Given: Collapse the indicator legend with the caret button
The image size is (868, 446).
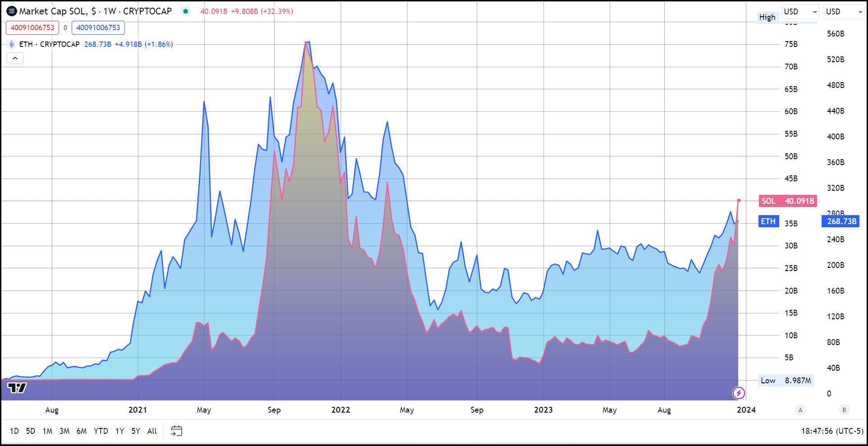Looking at the screenshot, I should (15, 58).
